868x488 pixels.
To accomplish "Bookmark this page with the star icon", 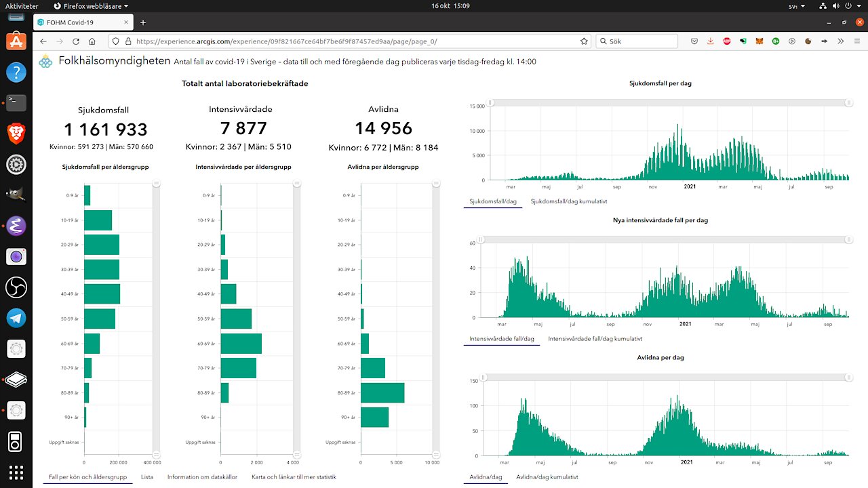I will coord(584,41).
